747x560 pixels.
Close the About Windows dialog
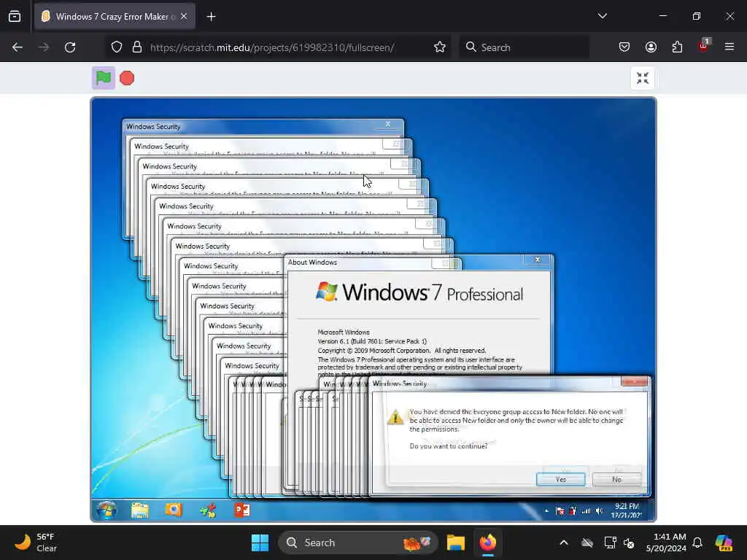pos(538,260)
